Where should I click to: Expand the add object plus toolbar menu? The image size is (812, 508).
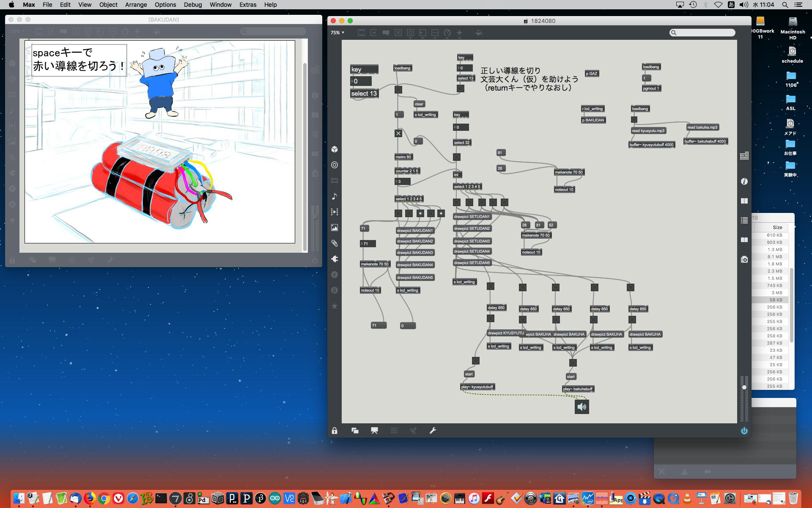(x=460, y=33)
